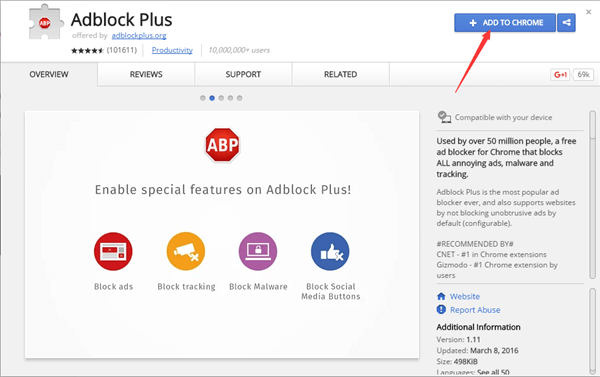Click the 69k plus-one count
Image resolution: width=600 pixels, height=377 pixels.
point(583,75)
